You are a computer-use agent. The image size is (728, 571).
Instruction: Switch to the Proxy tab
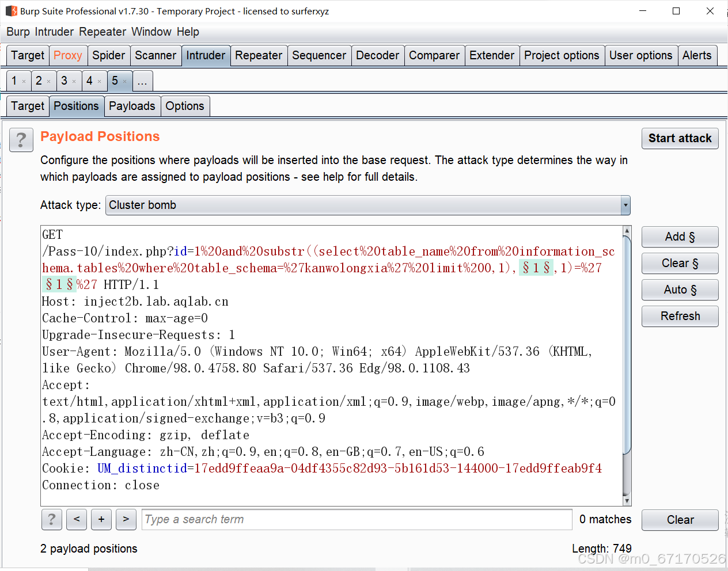pyautogui.click(x=68, y=55)
